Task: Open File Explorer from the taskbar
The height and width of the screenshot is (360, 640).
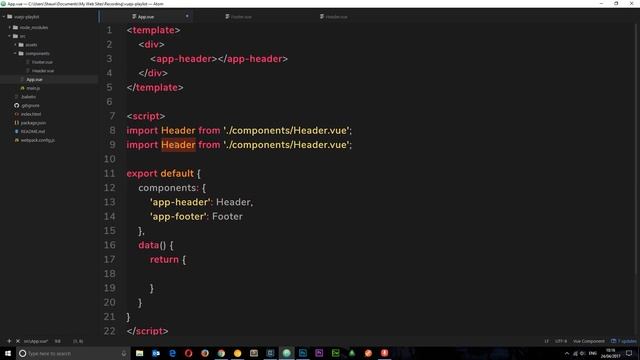Action: [x=140, y=353]
